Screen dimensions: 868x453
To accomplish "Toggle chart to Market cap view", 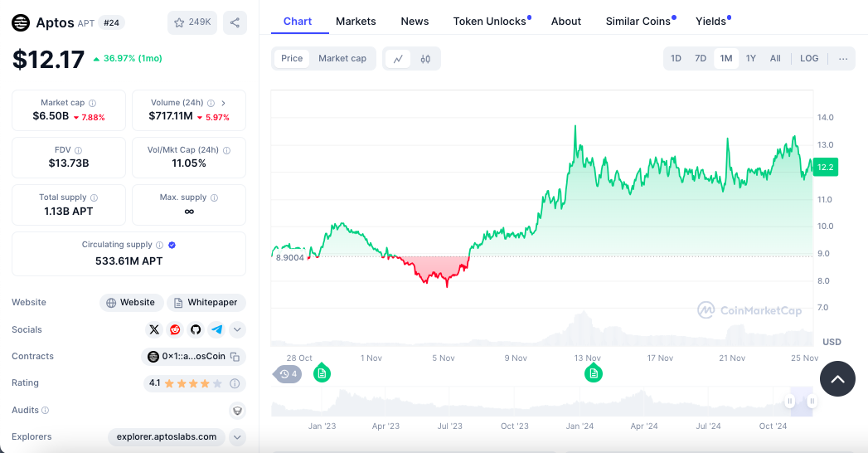I will (342, 59).
